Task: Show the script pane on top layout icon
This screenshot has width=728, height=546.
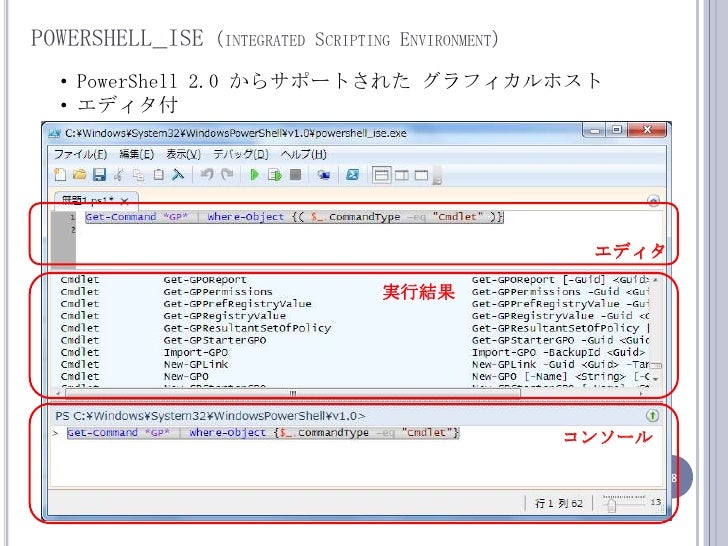Action: click(382, 175)
